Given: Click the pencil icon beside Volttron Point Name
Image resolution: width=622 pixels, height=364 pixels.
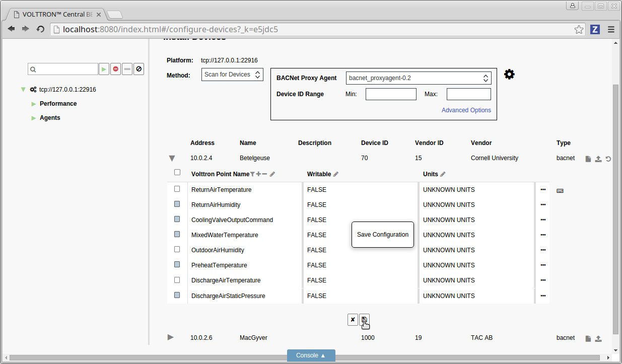Looking at the screenshot, I should pyautogui.click(x=272, y=174).
